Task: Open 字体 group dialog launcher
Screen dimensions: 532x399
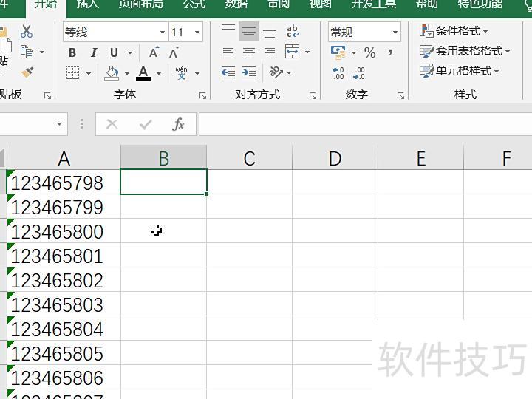Action: pos(203,96)
